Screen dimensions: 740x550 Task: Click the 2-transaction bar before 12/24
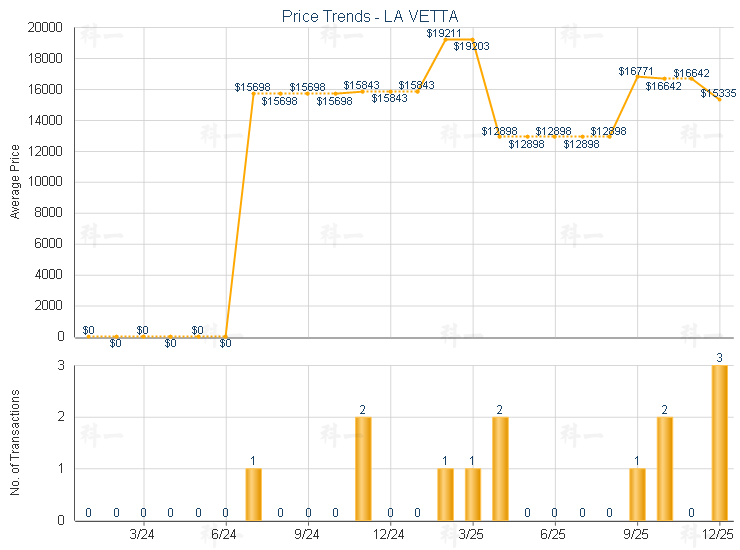363,468
